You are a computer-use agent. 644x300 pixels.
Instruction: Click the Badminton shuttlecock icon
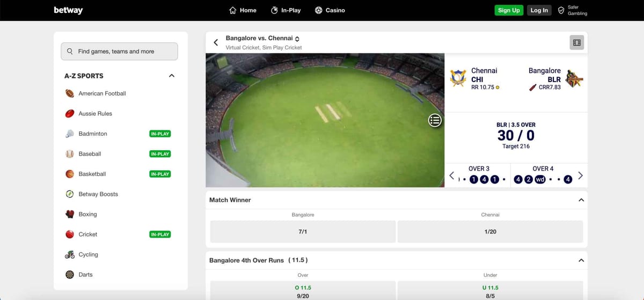click(70, 134)
